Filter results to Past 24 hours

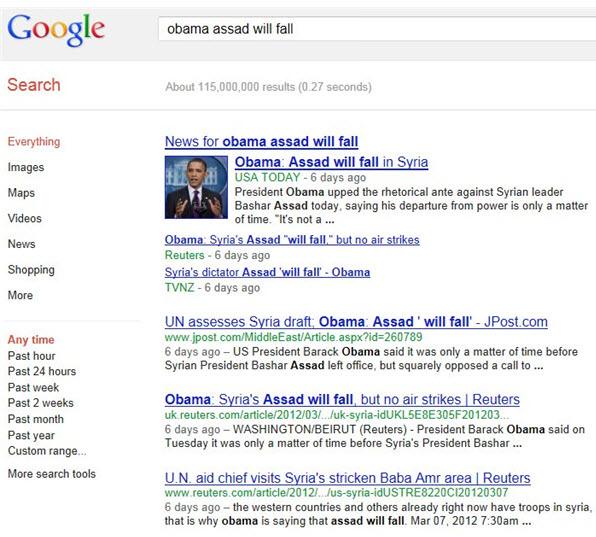coord(42,371)
